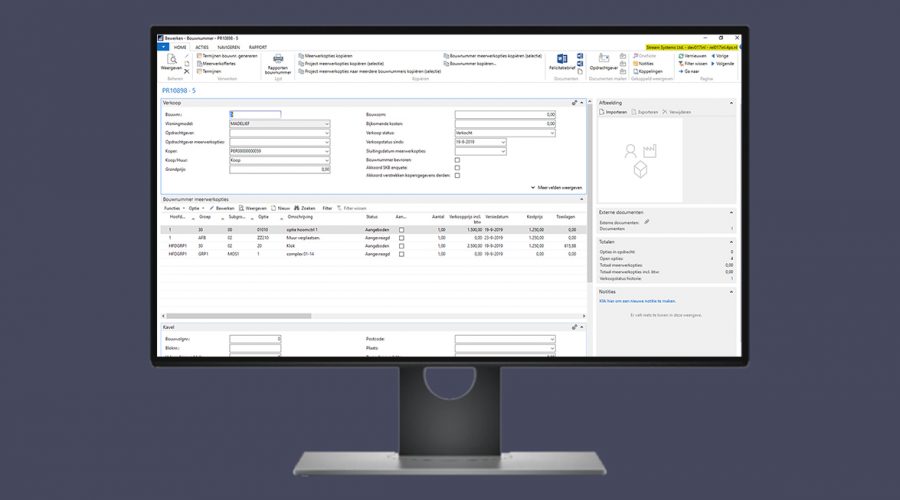Image resolution: width=900 pixels, height=500 pixels.
Task: Open Sluitingsdatum meerwerkopties dropdown
Action: coord(503,151)
